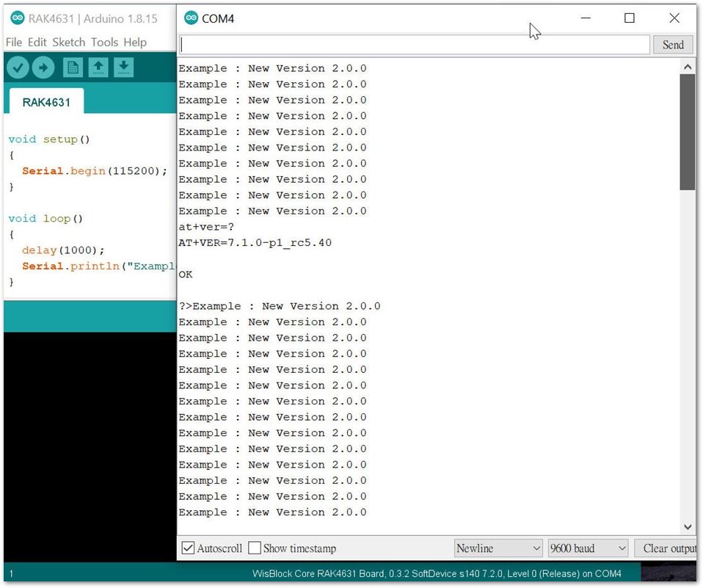Click the Arduino logo in COM4 title bar

click(191, 18)
